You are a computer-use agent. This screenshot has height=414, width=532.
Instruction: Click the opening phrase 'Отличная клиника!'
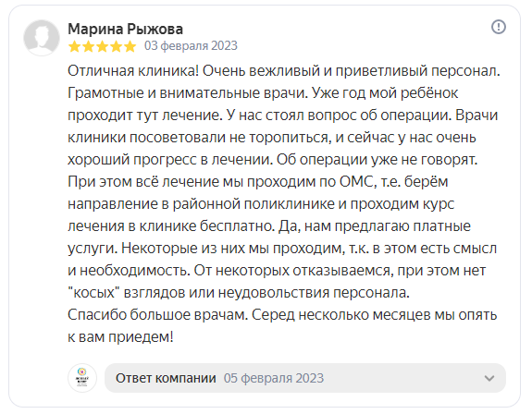click(133, 71)
